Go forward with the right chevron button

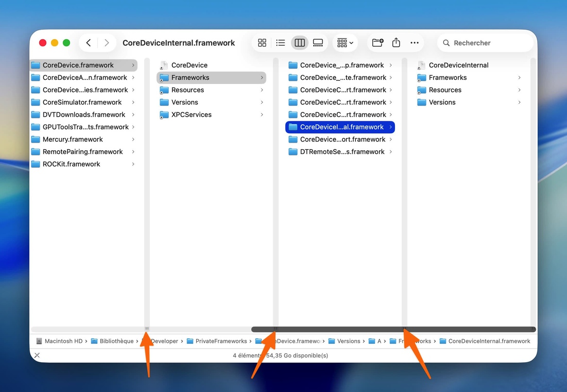pyautogui.click(x=107, y=43)
